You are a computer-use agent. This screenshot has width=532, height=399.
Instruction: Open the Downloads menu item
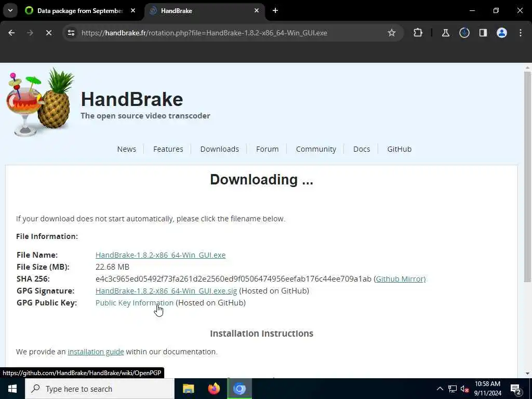[x=220, y=149]
